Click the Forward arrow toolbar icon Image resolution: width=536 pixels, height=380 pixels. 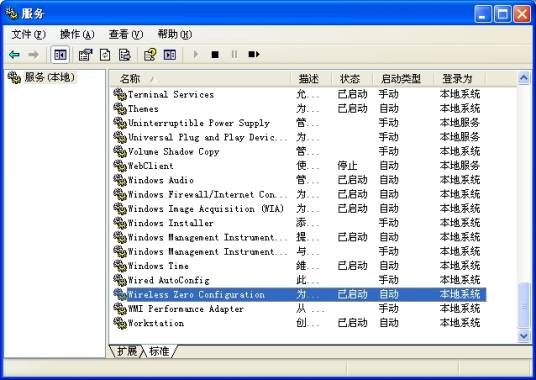[x=33, y=55]
